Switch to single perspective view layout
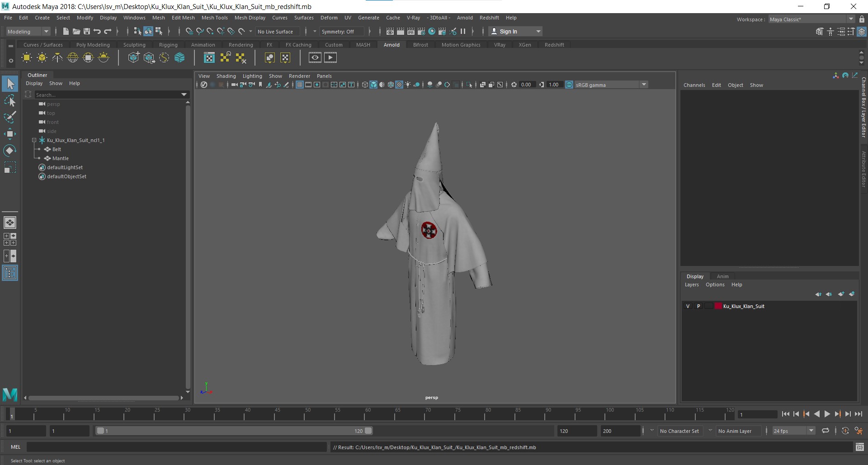The height and width of the screenshot is (465, 868). [10, 223]
